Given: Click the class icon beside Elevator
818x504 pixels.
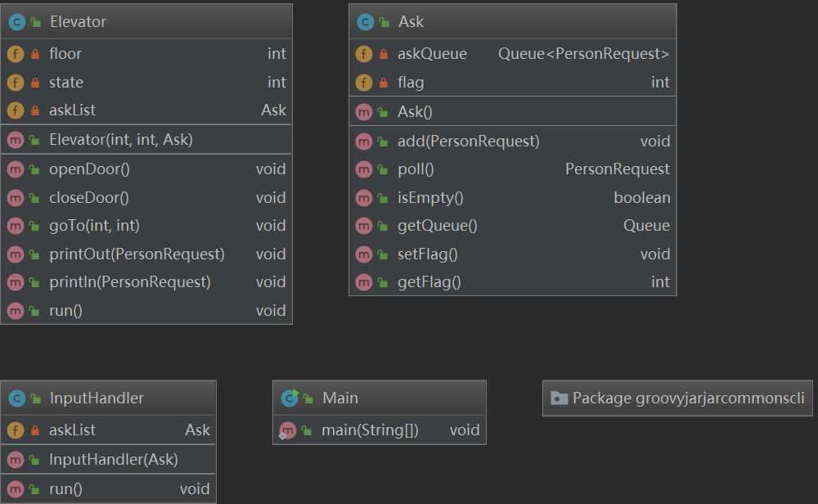Looking at the screenshot, I should coord(16,22).
